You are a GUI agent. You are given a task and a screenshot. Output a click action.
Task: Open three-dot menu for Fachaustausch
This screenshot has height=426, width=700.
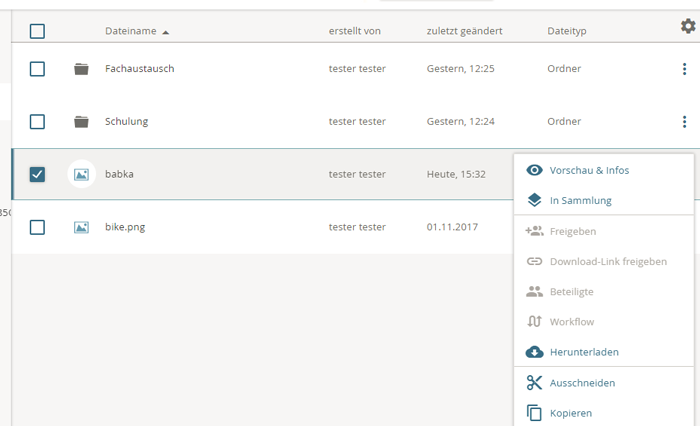tap(684, 69)
